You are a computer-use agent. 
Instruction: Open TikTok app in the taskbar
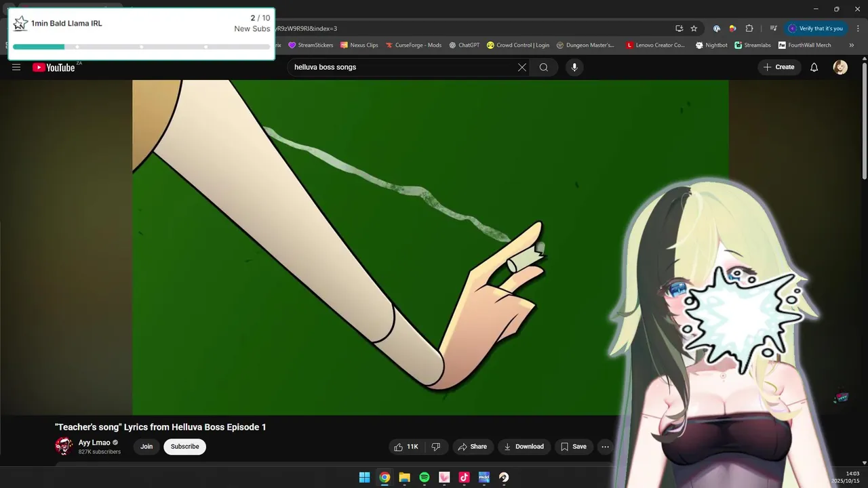(464, 477)
